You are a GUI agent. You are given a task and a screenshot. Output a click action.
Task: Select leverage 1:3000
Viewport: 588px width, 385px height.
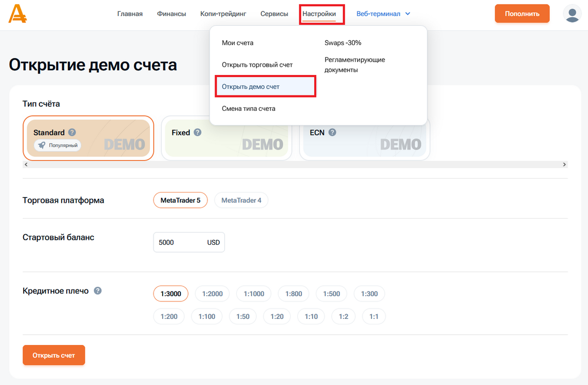170,294
